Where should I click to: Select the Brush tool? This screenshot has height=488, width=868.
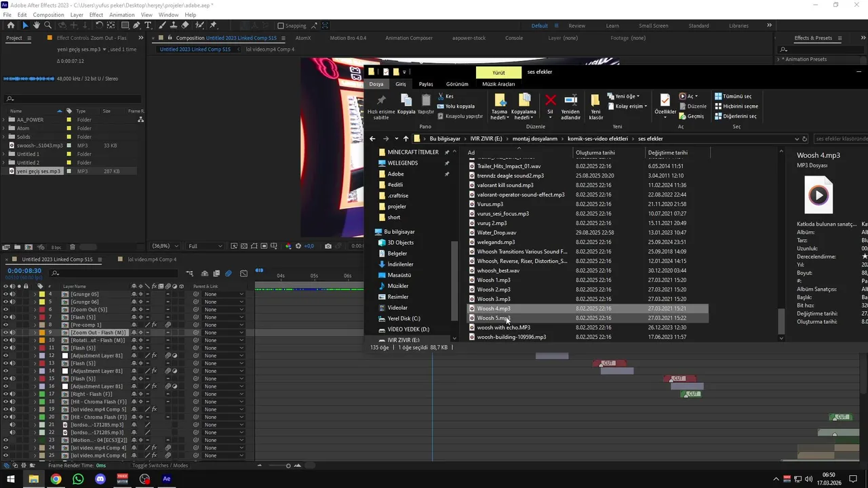pos(163,25)
